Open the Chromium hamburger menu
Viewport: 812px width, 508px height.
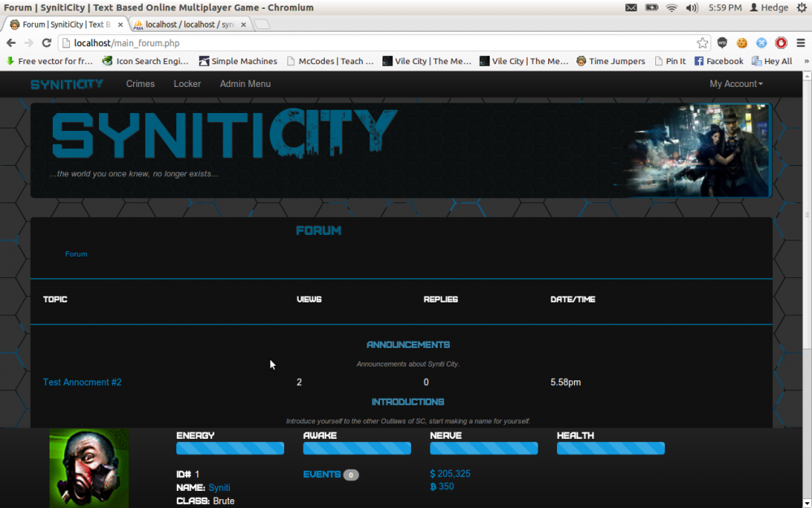(801, 42)
